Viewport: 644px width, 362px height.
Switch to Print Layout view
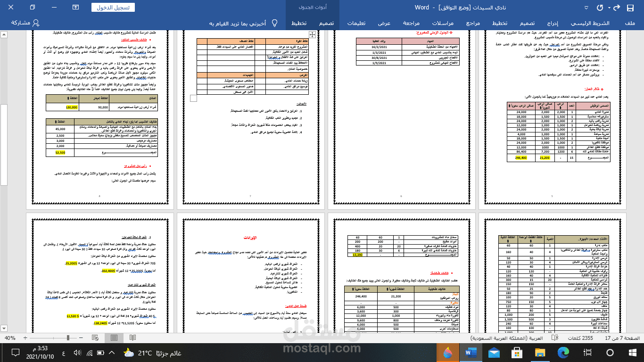coord(114,338)
